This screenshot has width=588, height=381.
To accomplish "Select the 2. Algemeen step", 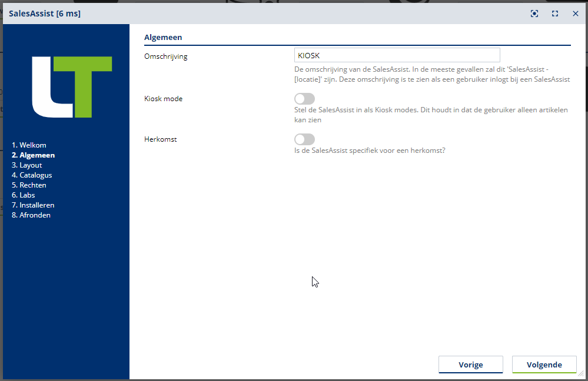I will 33,155.
